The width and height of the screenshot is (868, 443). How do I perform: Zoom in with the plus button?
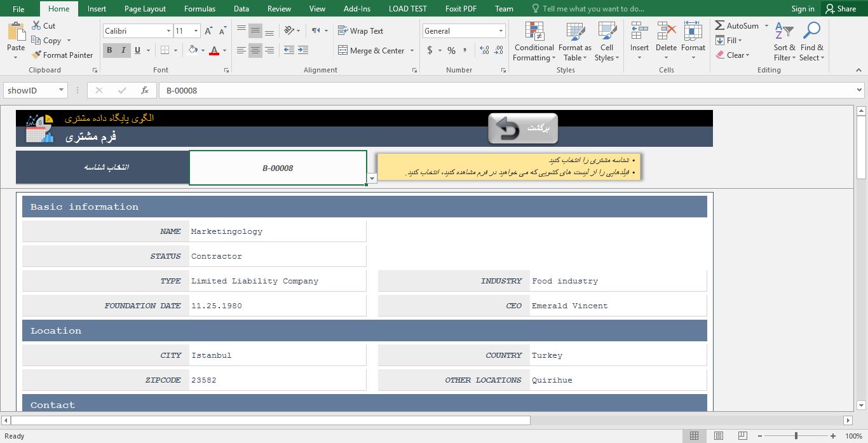click(833, 436)
